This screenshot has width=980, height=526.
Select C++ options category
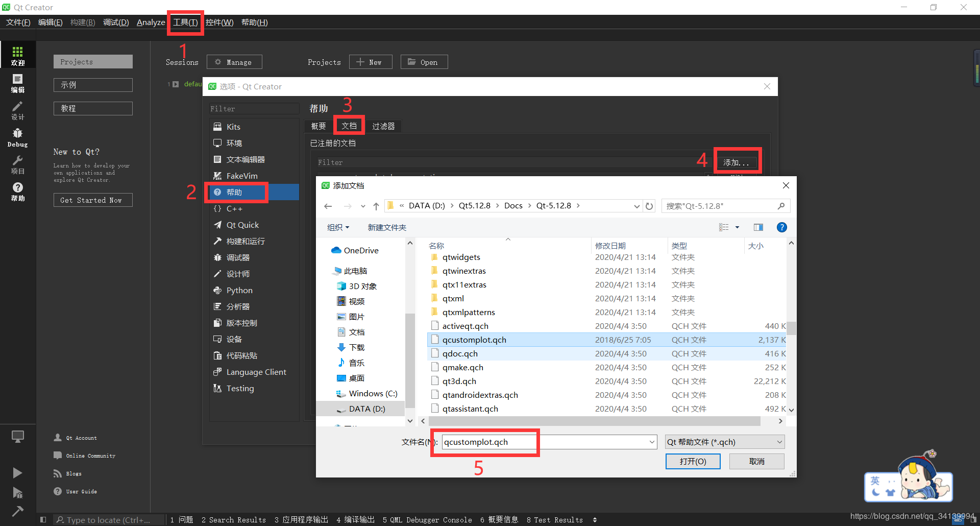tap(254, 208)
